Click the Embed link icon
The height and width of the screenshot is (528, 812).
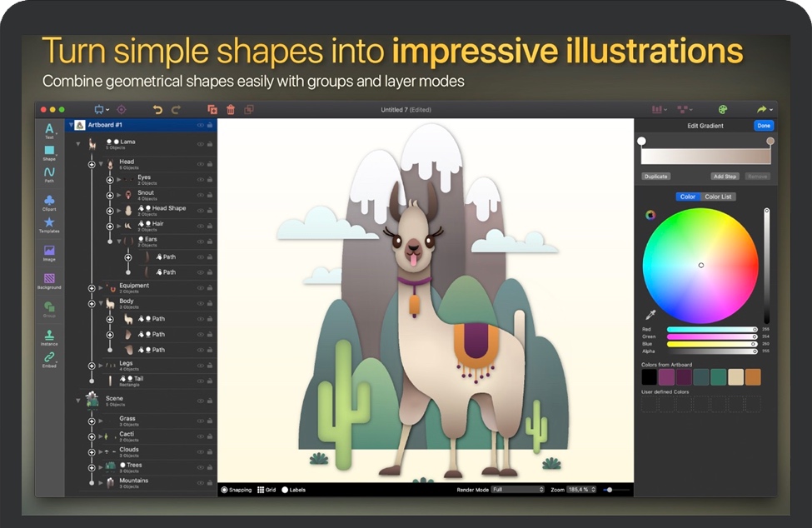coord(49,359)
